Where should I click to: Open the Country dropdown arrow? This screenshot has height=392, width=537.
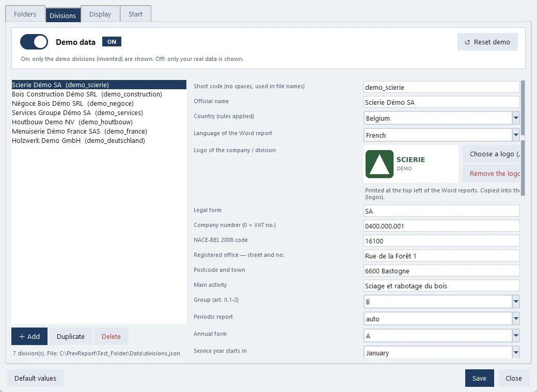pos(516,118)
